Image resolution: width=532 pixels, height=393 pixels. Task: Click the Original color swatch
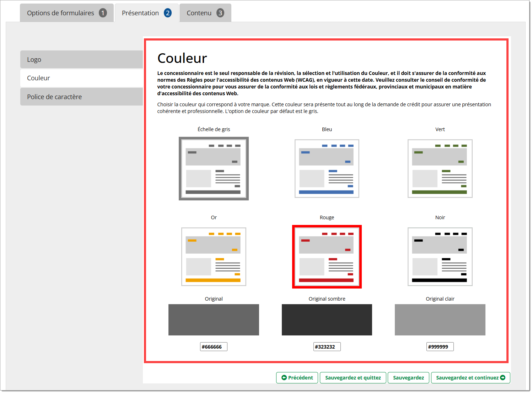(x=214, y=320)
